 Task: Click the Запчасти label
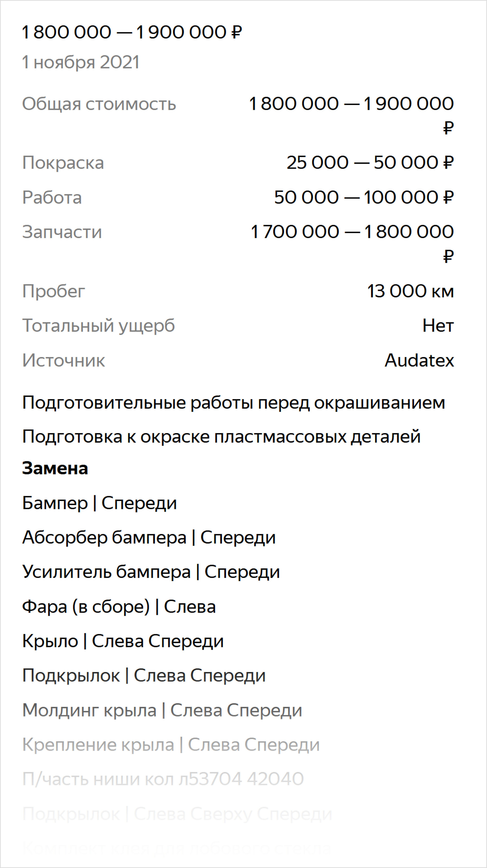(62, 232)
